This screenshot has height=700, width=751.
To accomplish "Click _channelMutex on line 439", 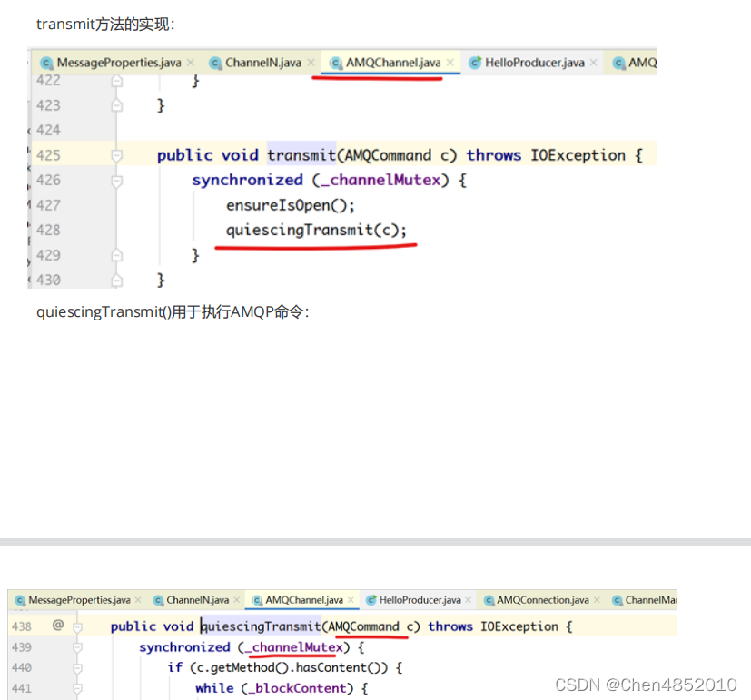I will click(x=294, y=647).
